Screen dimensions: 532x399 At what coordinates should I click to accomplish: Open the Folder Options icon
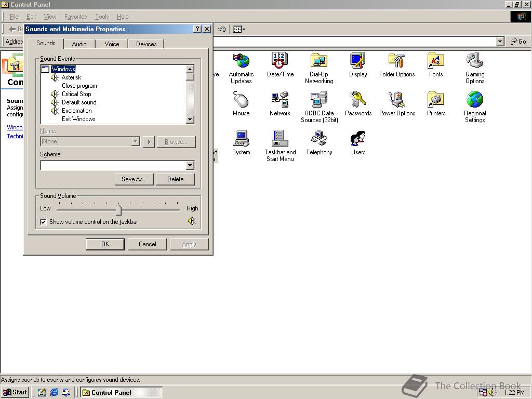pos(397,65)
